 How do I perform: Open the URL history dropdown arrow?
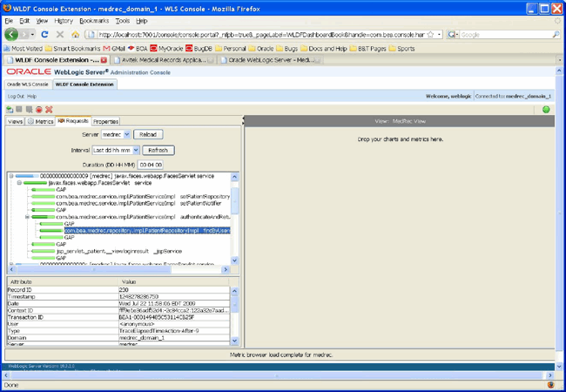439,35
